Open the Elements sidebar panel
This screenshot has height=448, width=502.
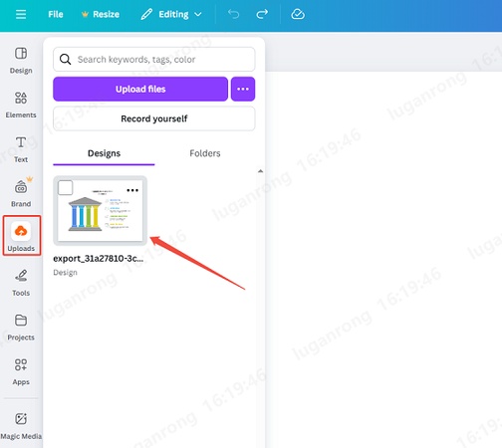coord(21,106)
